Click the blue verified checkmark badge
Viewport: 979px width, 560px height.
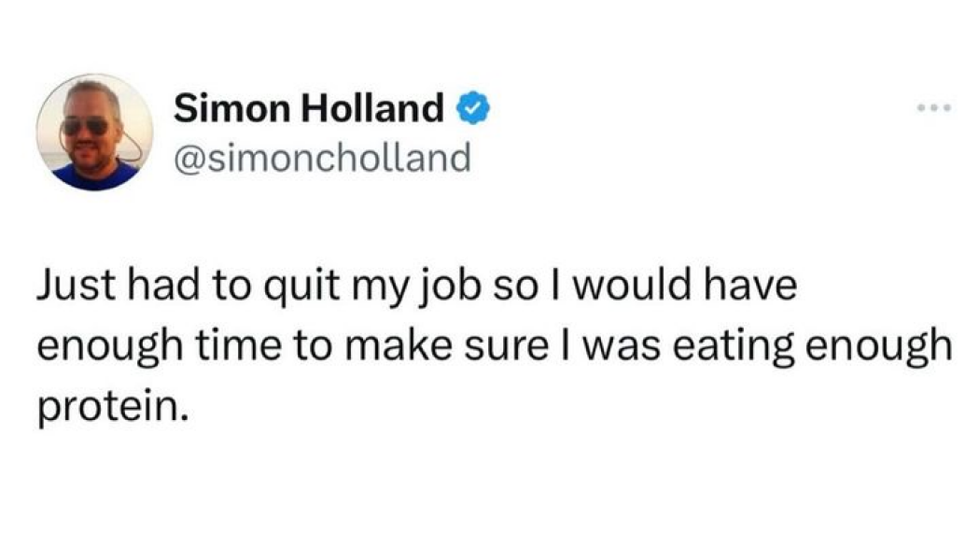pos(472,110)
